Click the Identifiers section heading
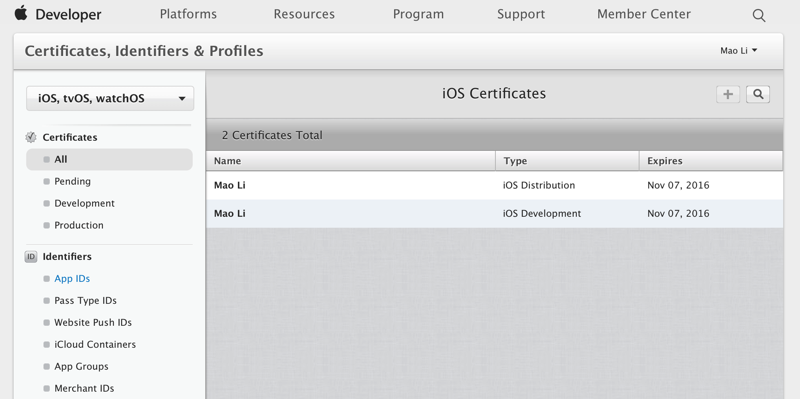The height and width of the screenshot is (399, 800). [x=67, y=257]
